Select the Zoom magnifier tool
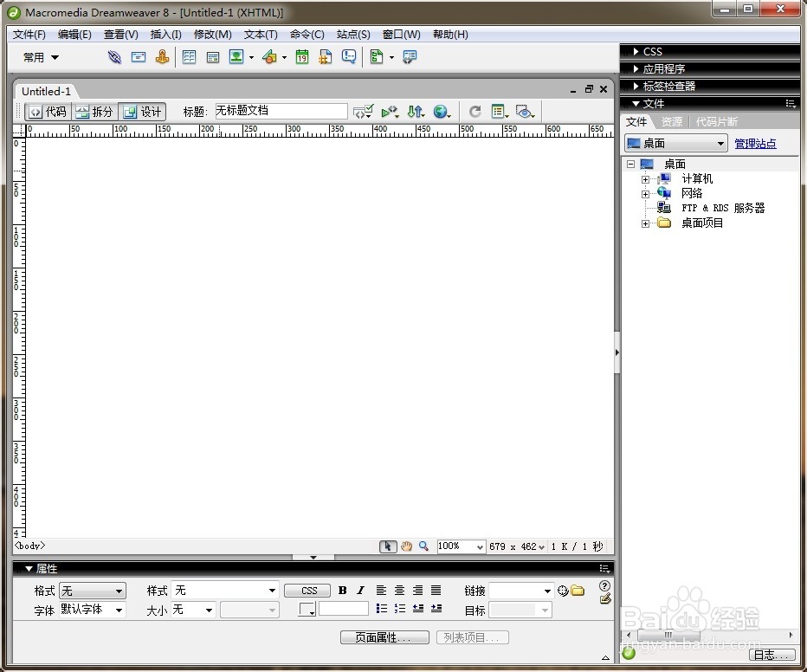Viewport: 807px width, 672px height. [423, 546]
